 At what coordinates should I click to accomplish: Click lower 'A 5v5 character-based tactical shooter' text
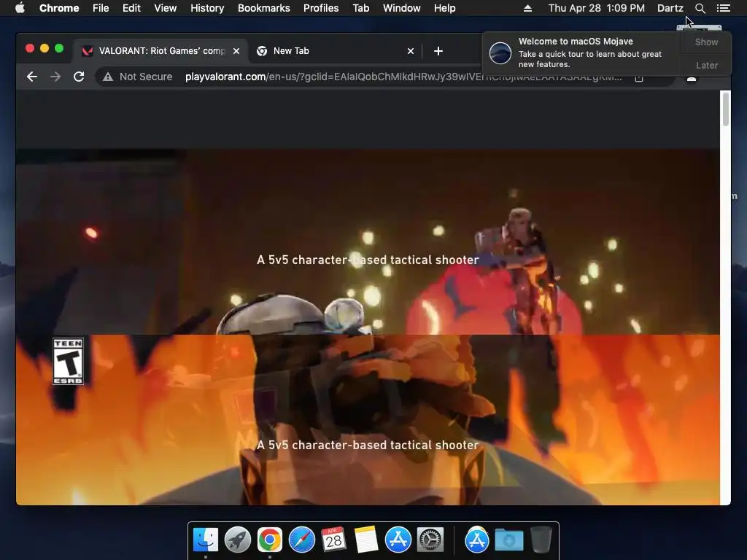(368, 445)
